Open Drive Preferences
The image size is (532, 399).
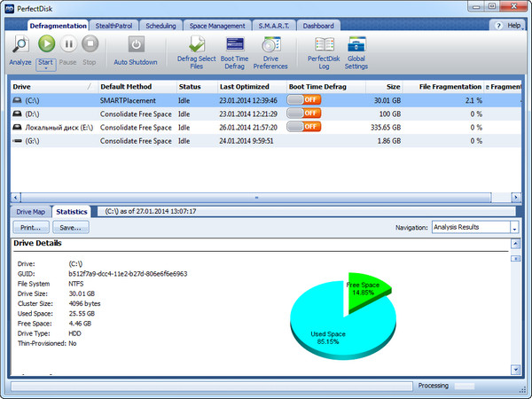click(x=270, y=44)
